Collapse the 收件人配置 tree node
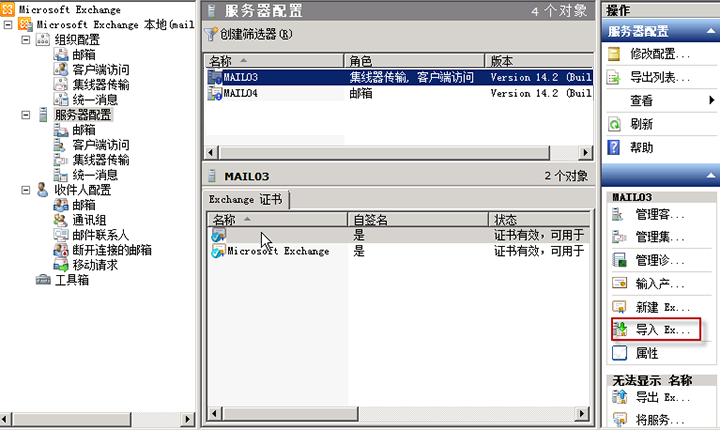Viewport: 720px width, 430px height. (x=26, y=190)
